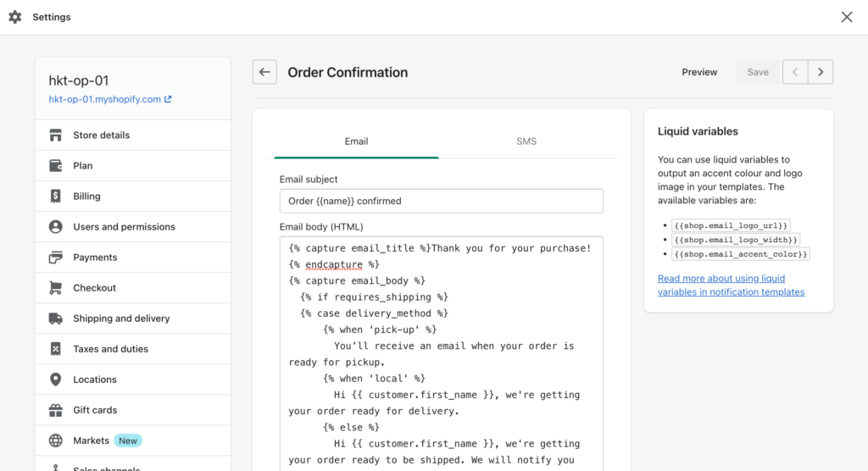The image size is (868, 471).
Task: Click inside the Email body HTML editor
Action: (441, 353)
